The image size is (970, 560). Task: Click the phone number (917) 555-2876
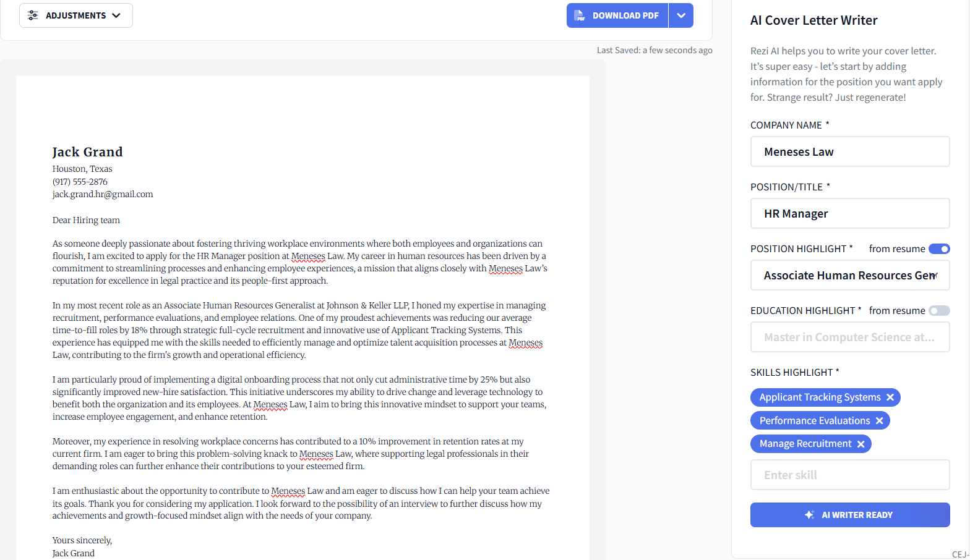(x=80, y=182)
